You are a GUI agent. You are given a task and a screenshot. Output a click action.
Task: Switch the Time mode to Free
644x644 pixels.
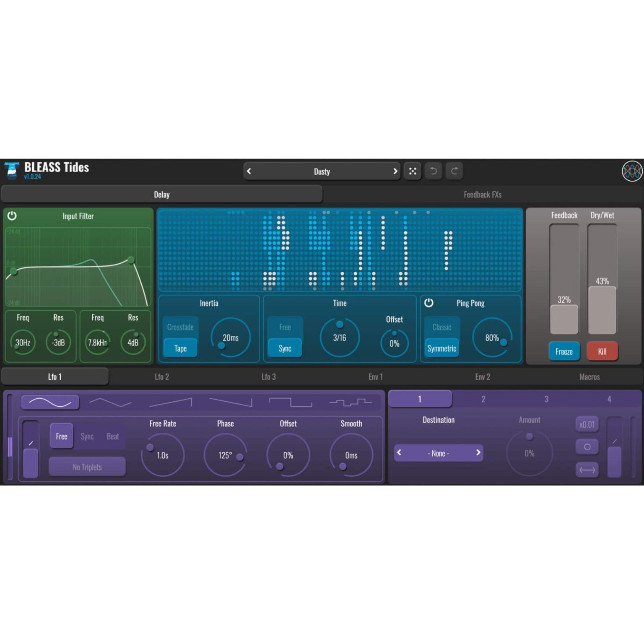click(285, 327)
